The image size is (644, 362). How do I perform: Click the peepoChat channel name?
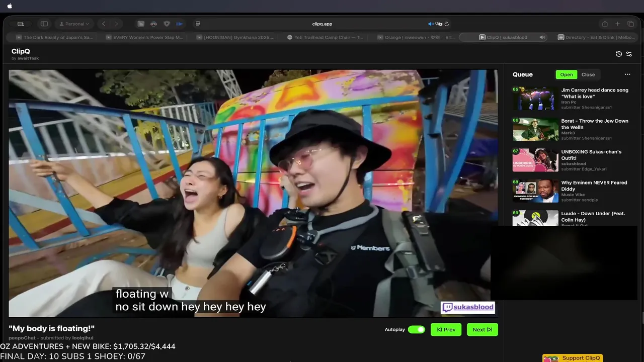pos(22,338)
